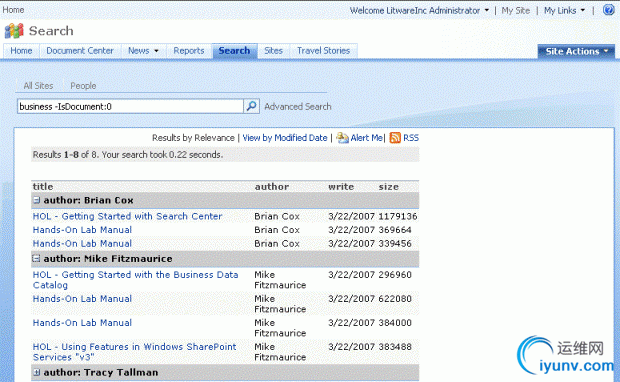The height and width of the screenshot is (382, 620).
Task: Click View by Modified Date link
Action: (x=285, y=138)
